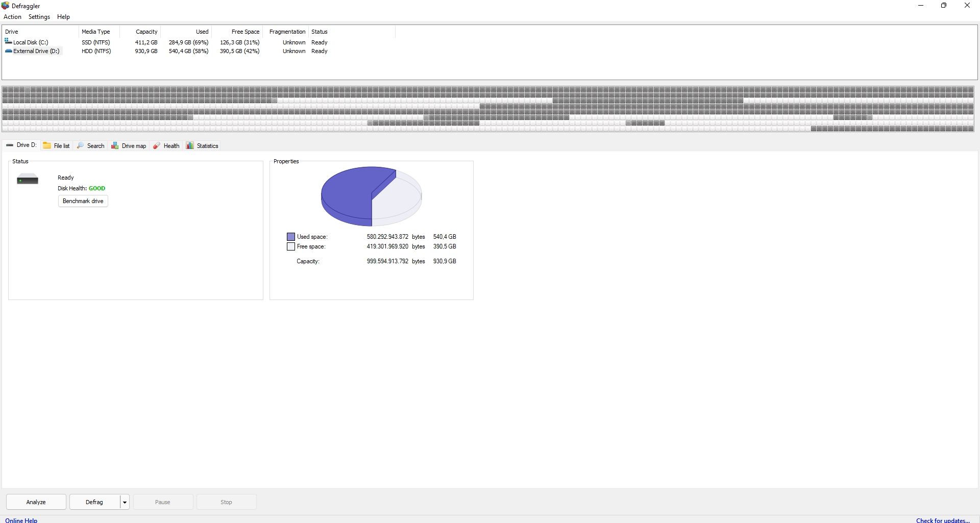Click the purple Used space color swatch
980x523 pixels.
coord(291,237)
